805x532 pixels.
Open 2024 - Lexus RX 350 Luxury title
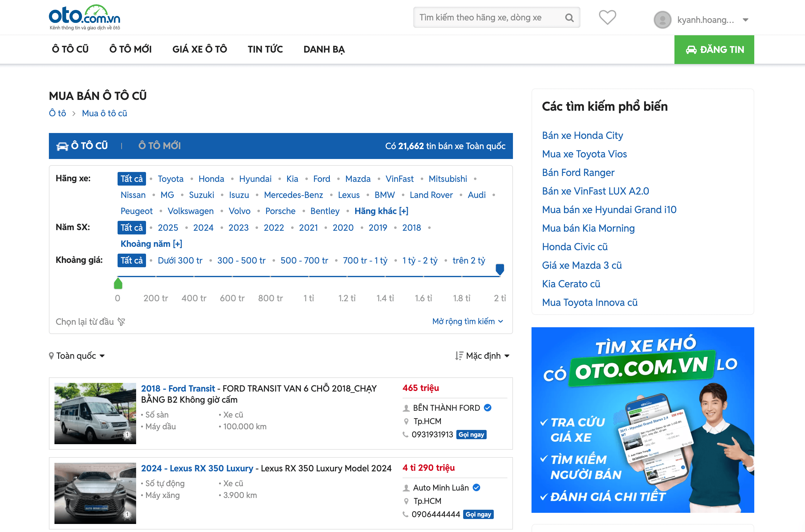[x=197, y=468]
